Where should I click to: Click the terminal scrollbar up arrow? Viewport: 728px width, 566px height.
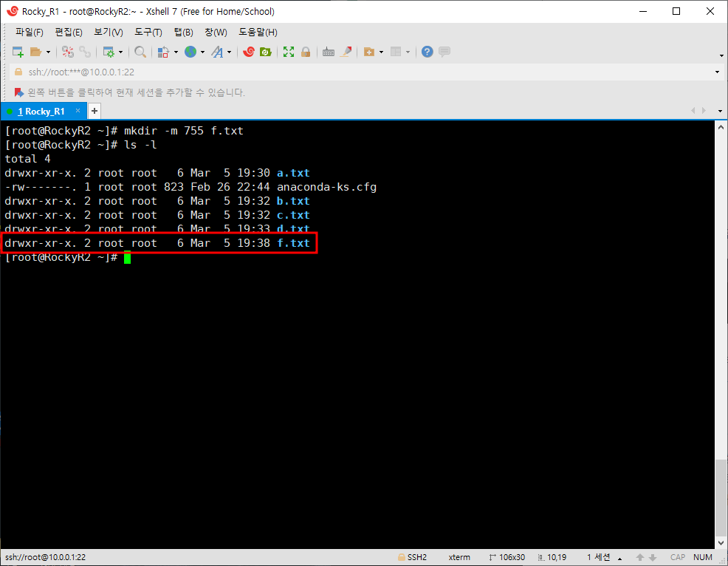click(721, 127)
